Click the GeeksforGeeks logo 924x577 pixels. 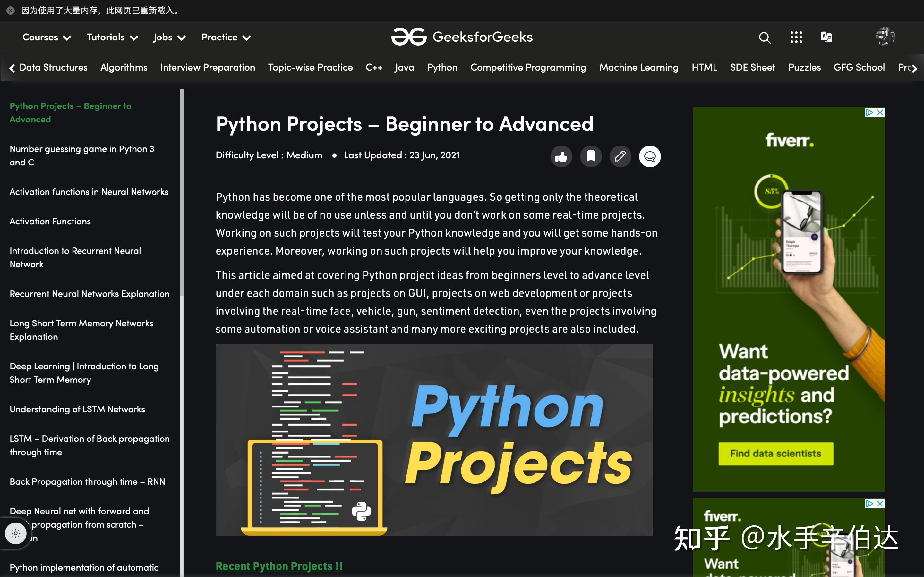tap(462, 37)
